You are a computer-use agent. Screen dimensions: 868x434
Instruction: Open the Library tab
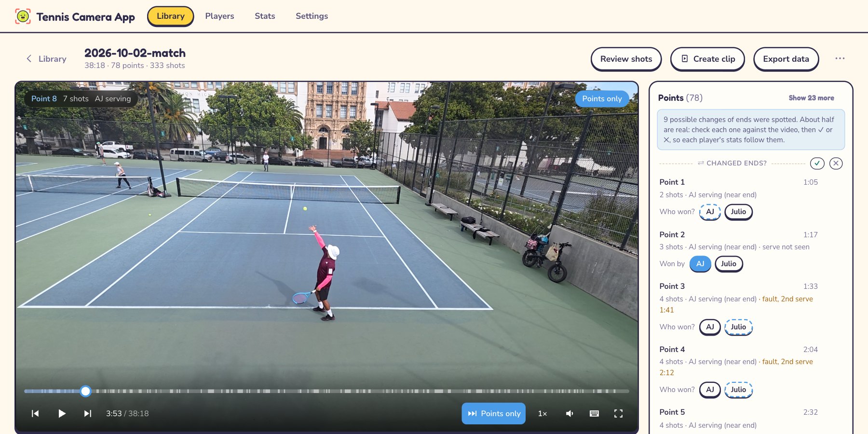(x=170, y=16)
